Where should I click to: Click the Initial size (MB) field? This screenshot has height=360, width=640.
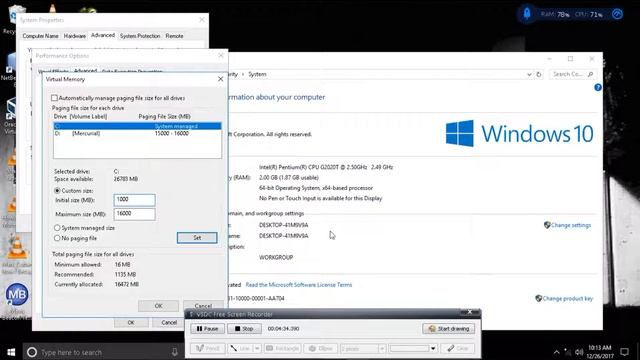pyautogui.click(x=134, y=200)
